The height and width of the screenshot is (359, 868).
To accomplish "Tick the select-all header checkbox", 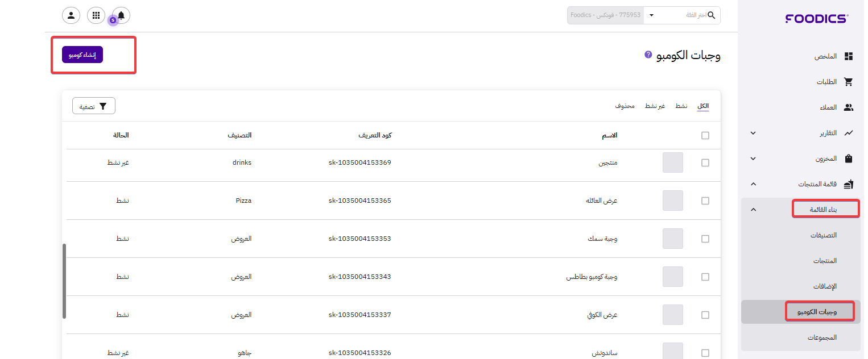I will click(705, 136).
